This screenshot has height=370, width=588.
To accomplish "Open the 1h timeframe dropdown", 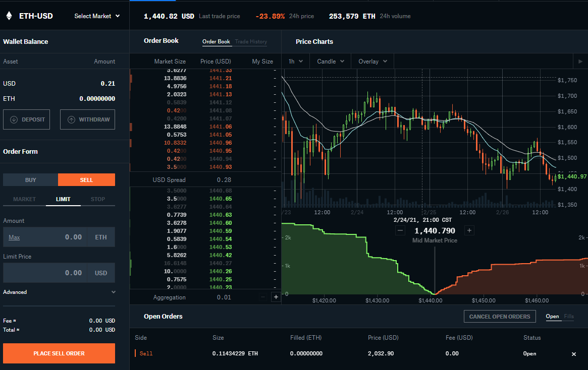I will click(x=295, y=61).
